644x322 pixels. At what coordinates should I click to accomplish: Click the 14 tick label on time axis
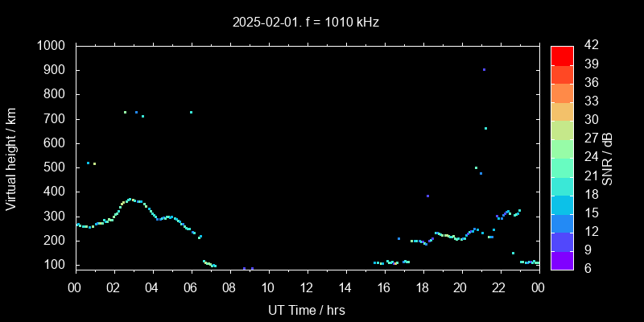pyautogui.click(x=345, y=287)
